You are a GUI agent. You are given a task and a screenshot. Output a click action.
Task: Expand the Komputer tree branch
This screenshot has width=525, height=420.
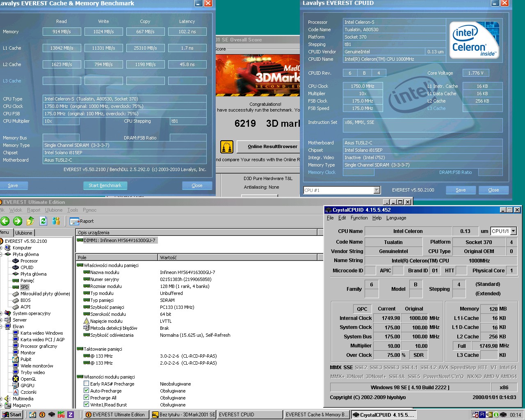click(1, 248)
